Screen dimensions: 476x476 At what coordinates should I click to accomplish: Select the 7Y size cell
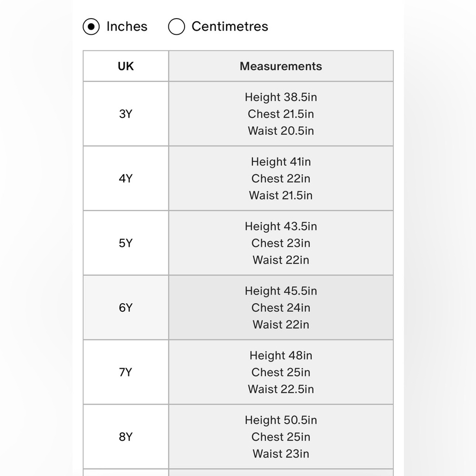point(126,372)
